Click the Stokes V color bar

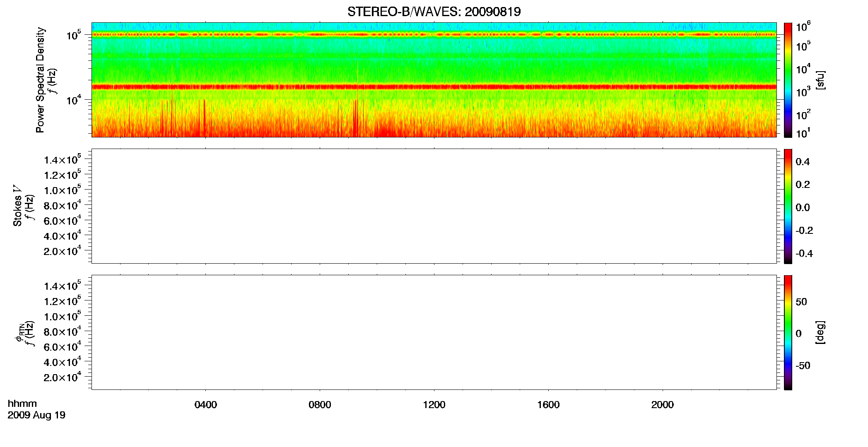(x=788, y=206)
